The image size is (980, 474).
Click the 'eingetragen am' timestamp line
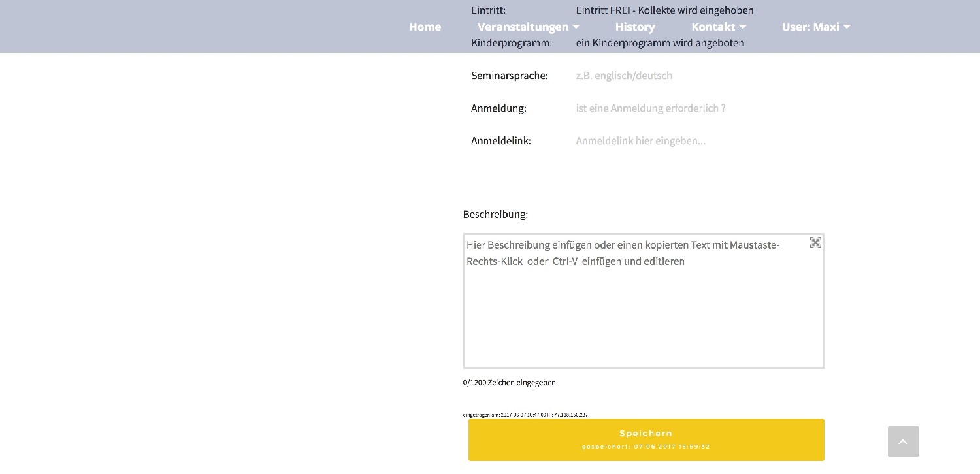(525, 415)
